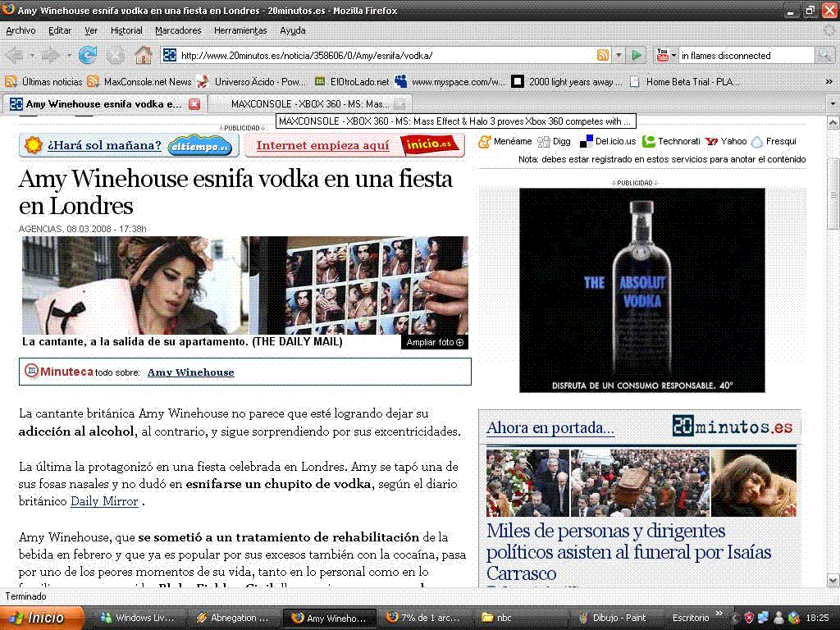
Task: Open the Amy Winehouse Minuteca link
Action: 190,372
